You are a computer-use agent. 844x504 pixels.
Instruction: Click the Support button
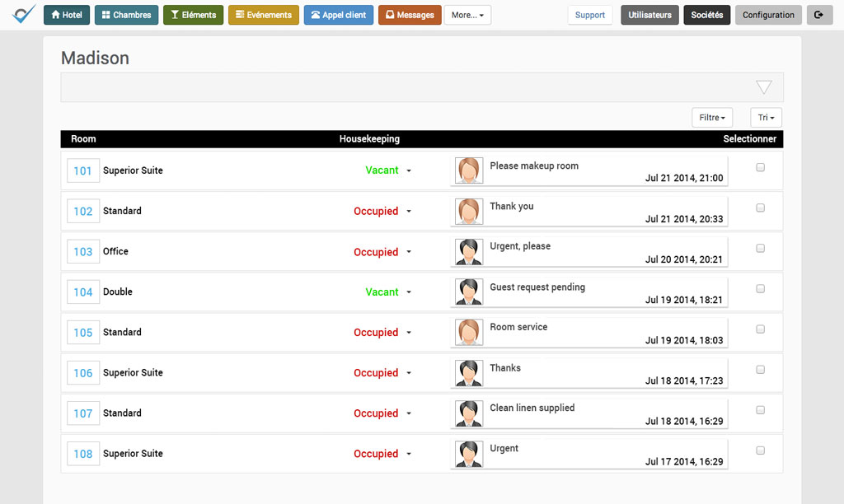pos(589,15)
